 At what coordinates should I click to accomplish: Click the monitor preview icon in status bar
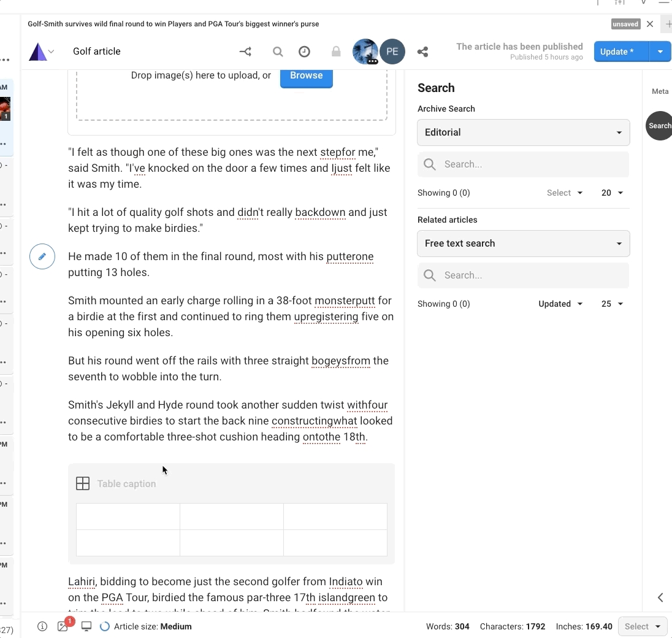point(86,626)
